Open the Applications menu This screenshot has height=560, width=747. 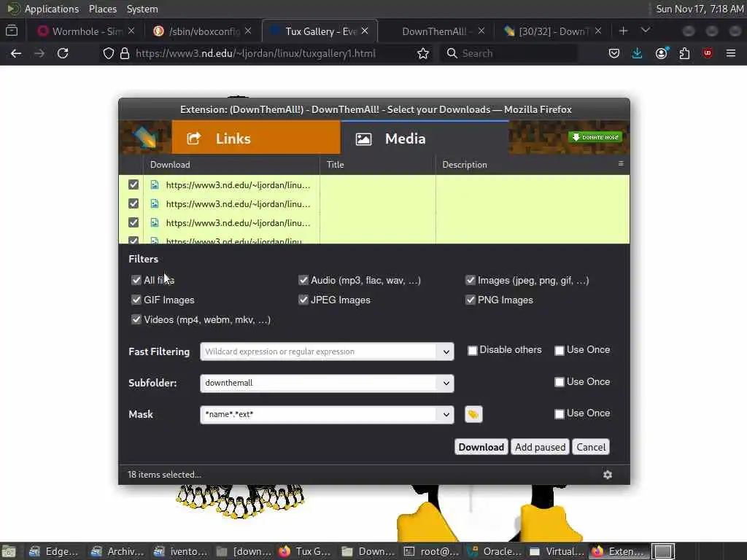(x=52, y=9)
